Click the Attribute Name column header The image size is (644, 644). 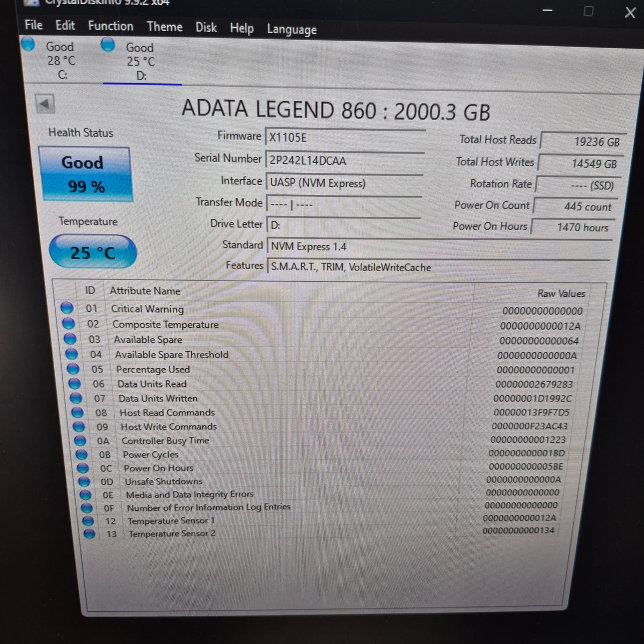pyautogui.click(x=145, y=291)
